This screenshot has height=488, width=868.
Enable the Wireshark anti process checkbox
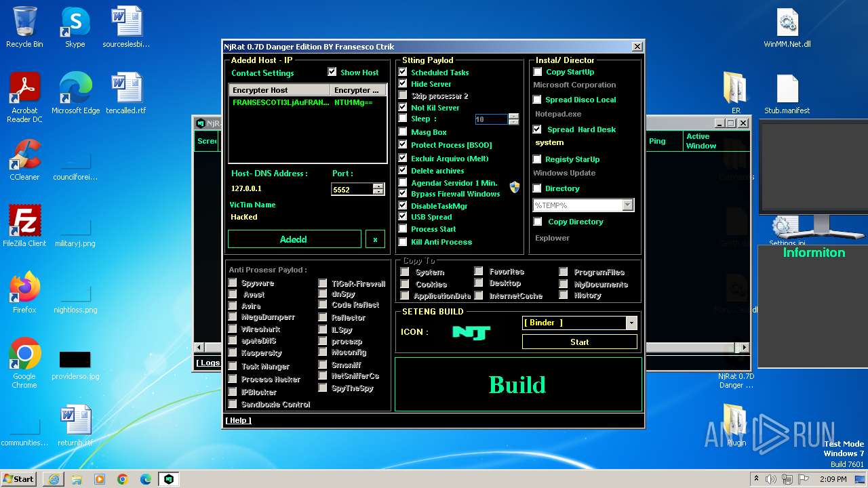pos(233,329)
